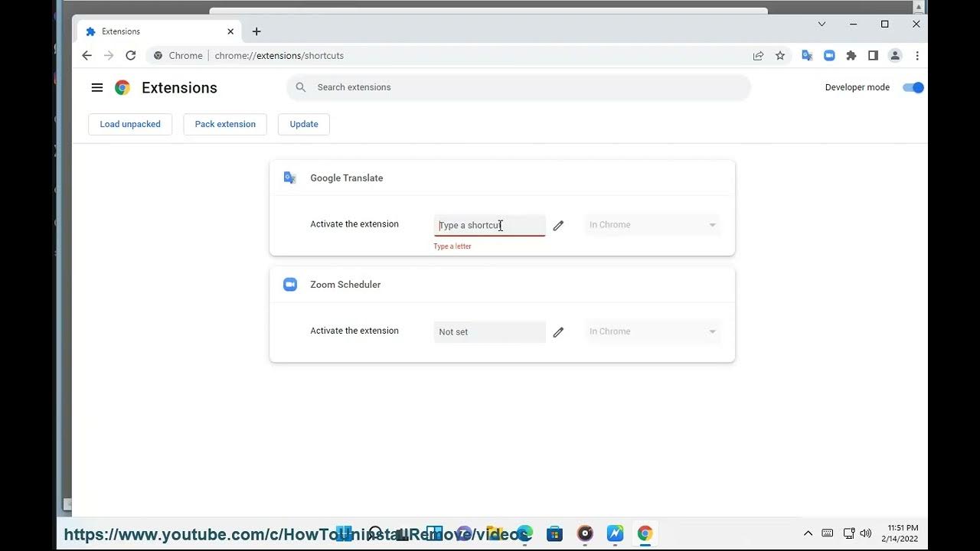This screenshot has height=551, width=980.
Task: Click the Google Translate card icon
Action: 290,178
